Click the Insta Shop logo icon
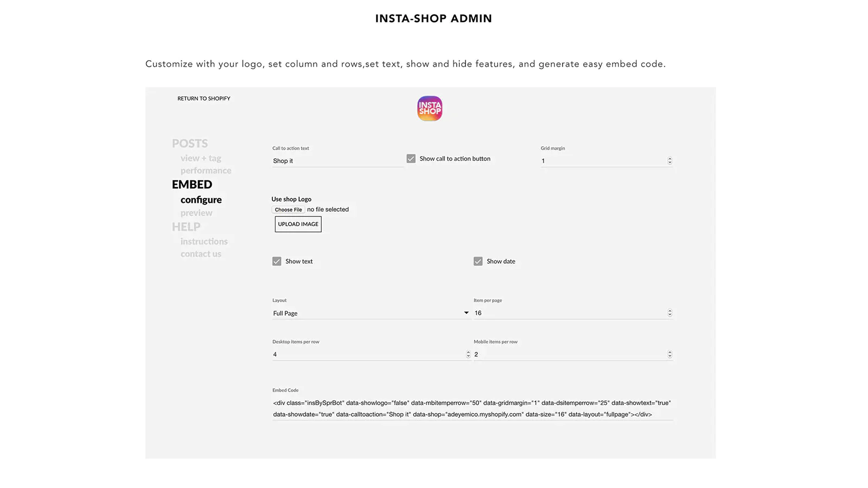Image resolution: width=868 pixels, height=488 pixels. click(430, 108)
